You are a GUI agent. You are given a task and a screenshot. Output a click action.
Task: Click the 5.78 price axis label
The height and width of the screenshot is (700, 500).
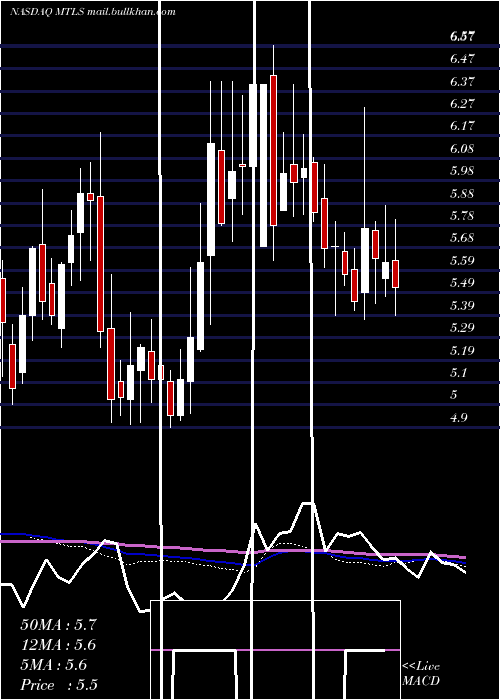point(462,216)
